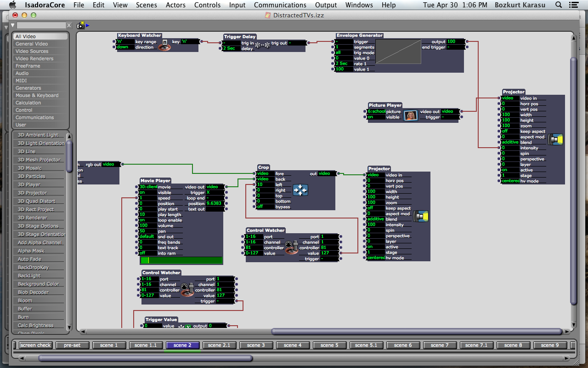
Task: Open upper Projector hv mode 'centered'
Action: pyautogui.click(x=510, y=181)
